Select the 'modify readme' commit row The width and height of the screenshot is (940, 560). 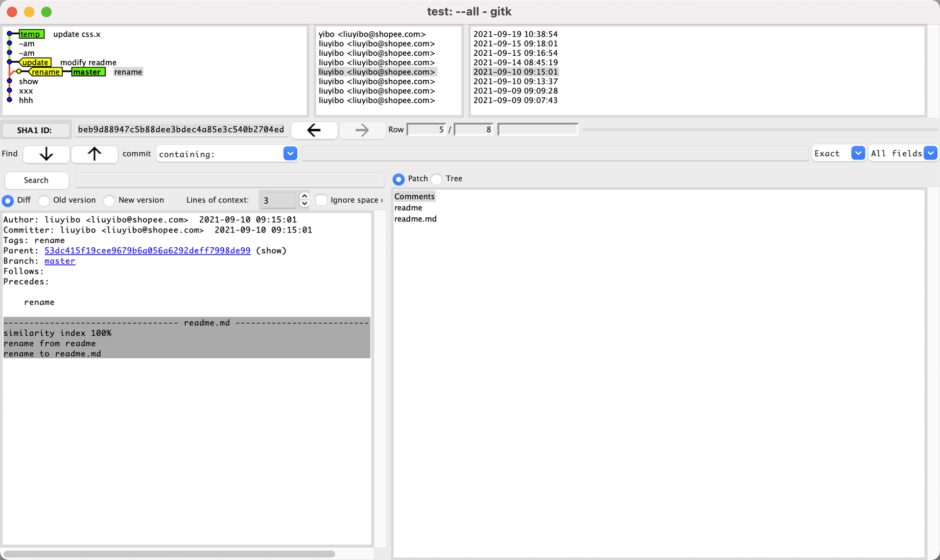tap(88, 63)
